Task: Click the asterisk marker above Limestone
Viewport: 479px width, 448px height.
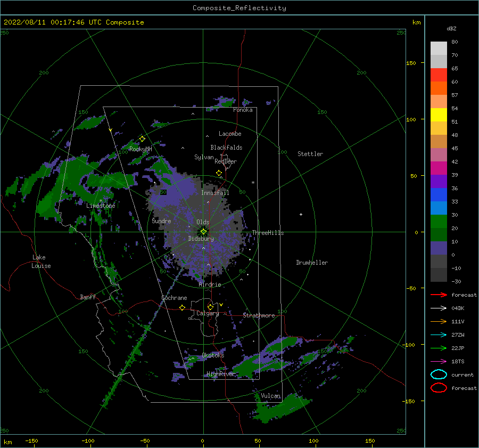Action: tap(101, 201)
